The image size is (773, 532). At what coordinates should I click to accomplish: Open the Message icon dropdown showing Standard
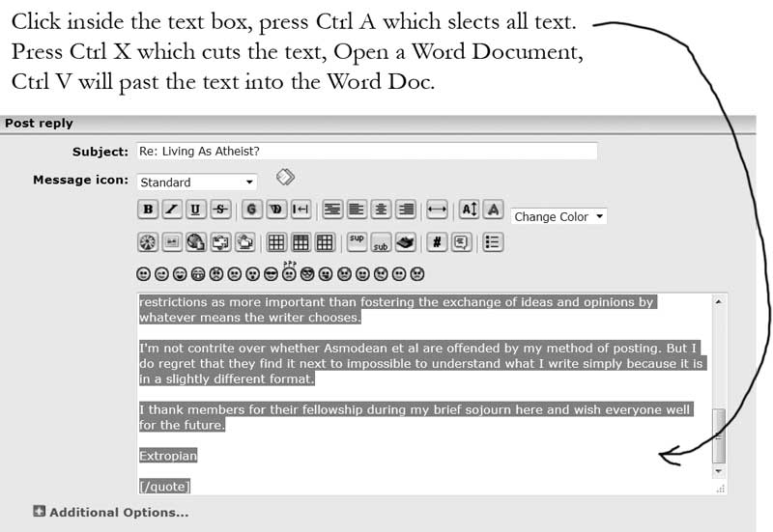coord(197,182)
